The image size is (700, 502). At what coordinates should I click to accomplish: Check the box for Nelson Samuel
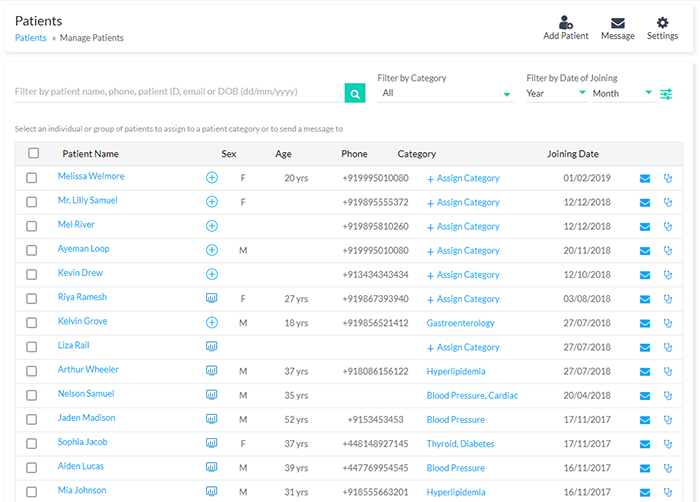(31, 395)
